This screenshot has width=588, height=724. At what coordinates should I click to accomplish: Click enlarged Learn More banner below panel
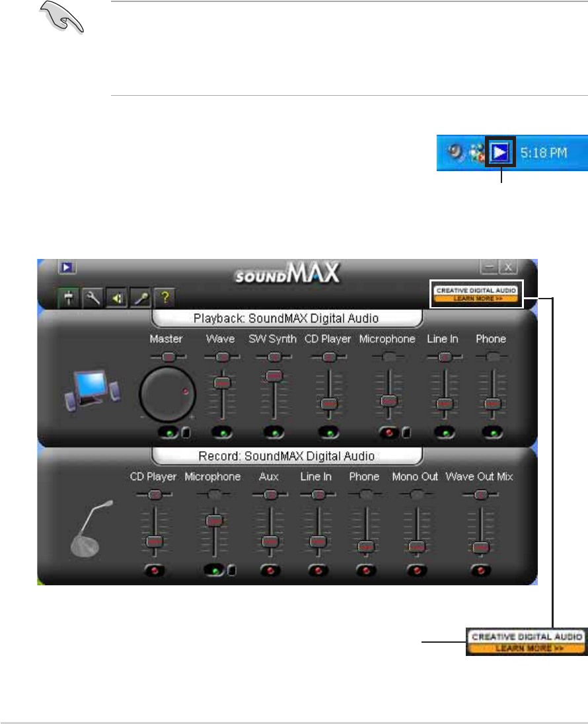(x=527, y=642)
